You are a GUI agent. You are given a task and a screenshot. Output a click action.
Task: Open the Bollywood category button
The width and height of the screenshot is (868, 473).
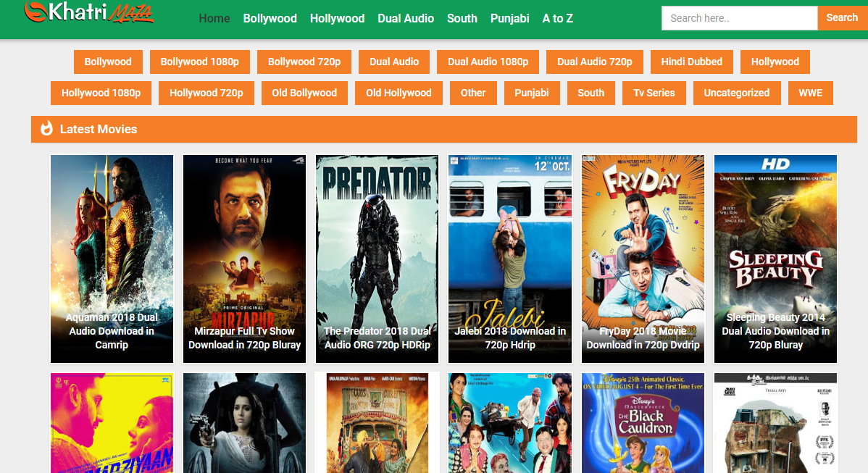point(108,62)
